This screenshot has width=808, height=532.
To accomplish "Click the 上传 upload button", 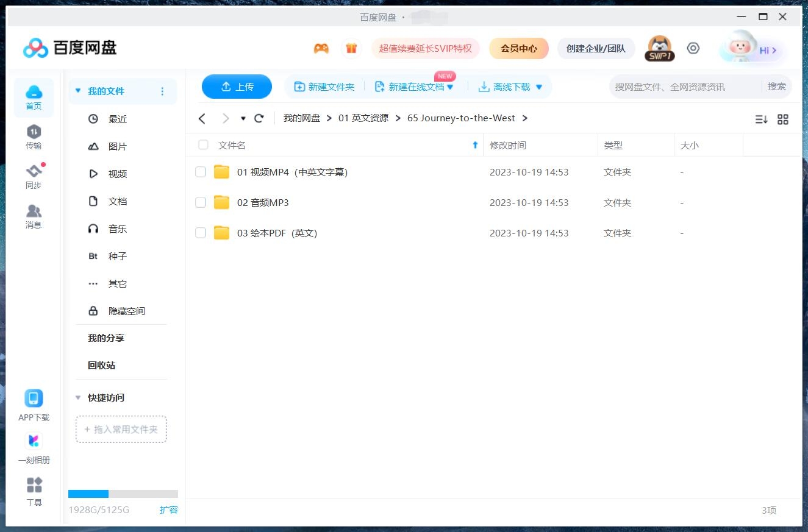I will 237,87.
